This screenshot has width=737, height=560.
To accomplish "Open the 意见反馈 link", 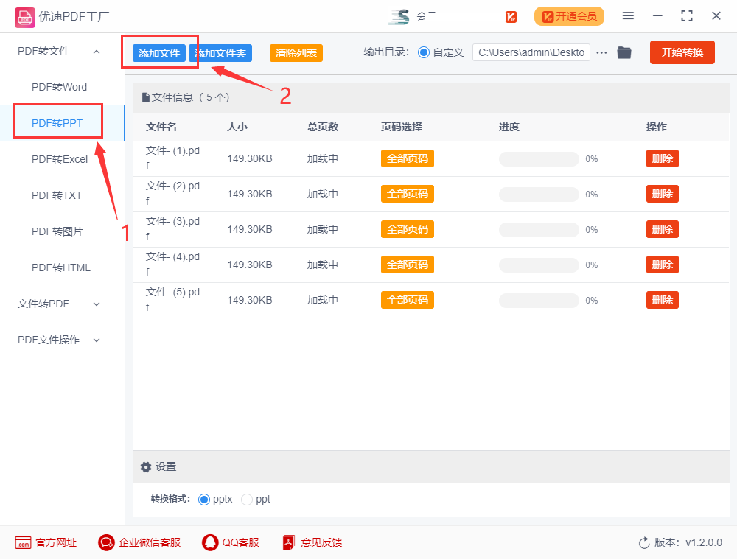I will tap(321, 542).
